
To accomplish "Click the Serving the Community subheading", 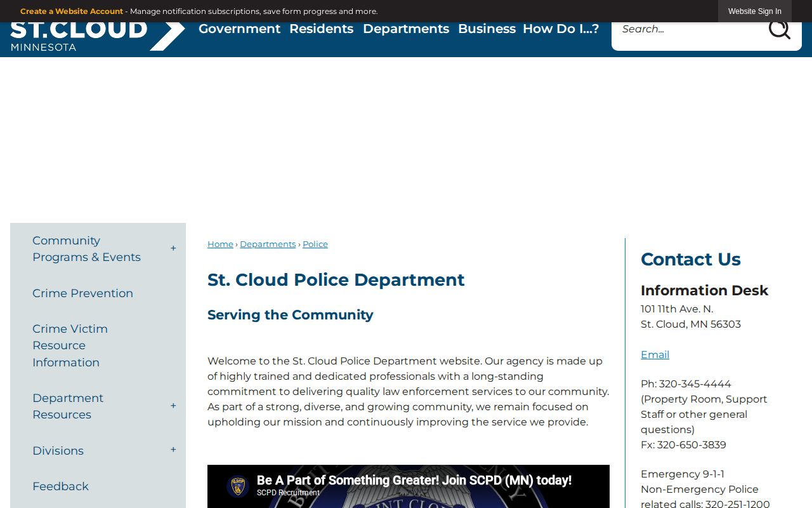I will tap(291, 315).
